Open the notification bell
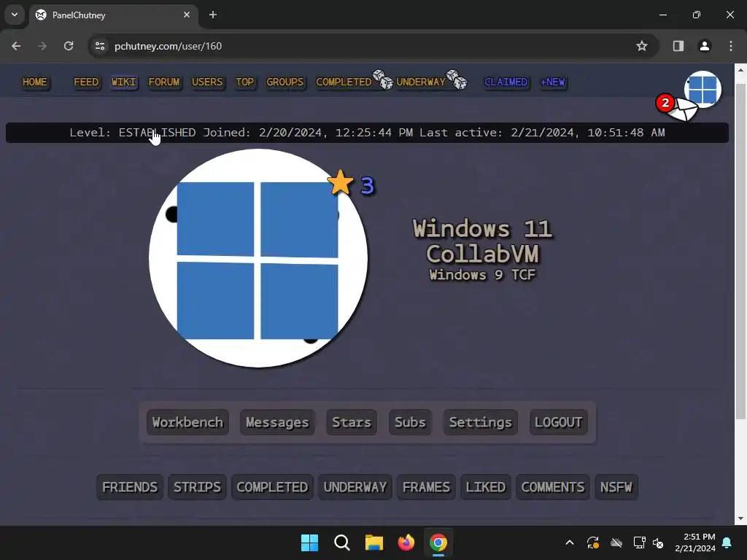The height and width of the screenshot is (560, 747). click(x=727, y=542)
